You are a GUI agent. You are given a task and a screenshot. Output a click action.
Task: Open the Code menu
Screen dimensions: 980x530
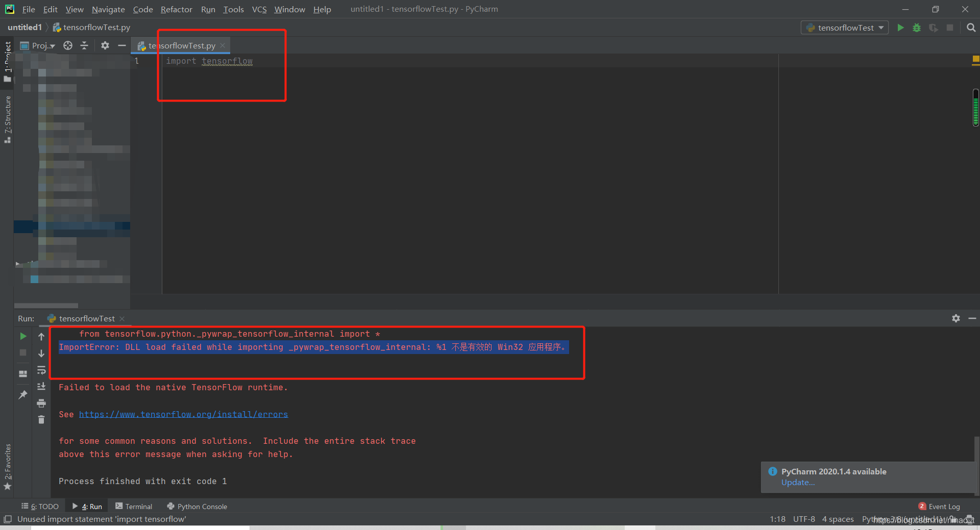pos(143,9)
